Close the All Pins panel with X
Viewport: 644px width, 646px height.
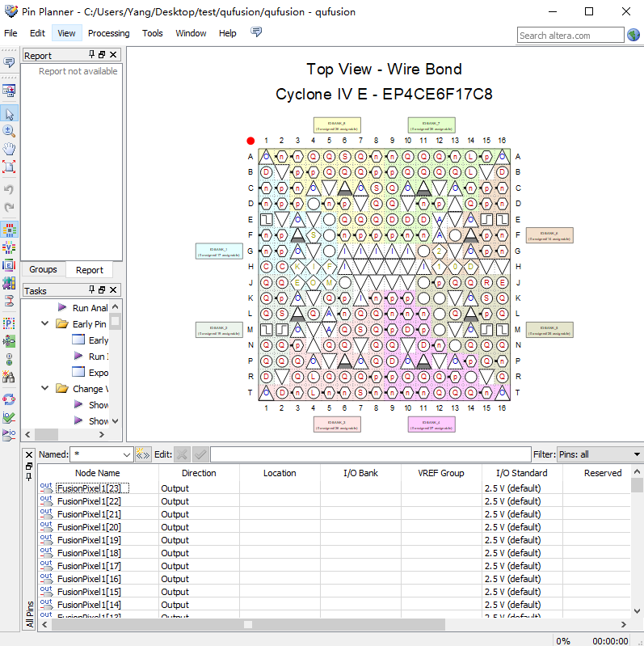29,455
